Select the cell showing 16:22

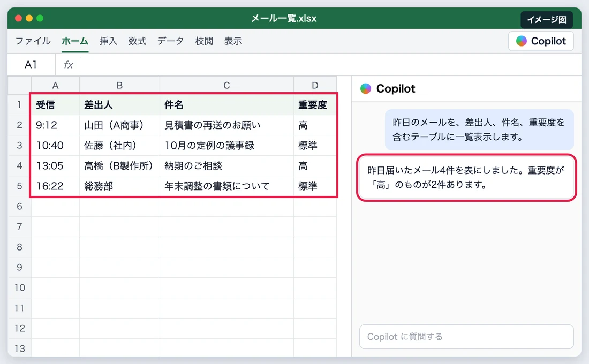point(55,186)
